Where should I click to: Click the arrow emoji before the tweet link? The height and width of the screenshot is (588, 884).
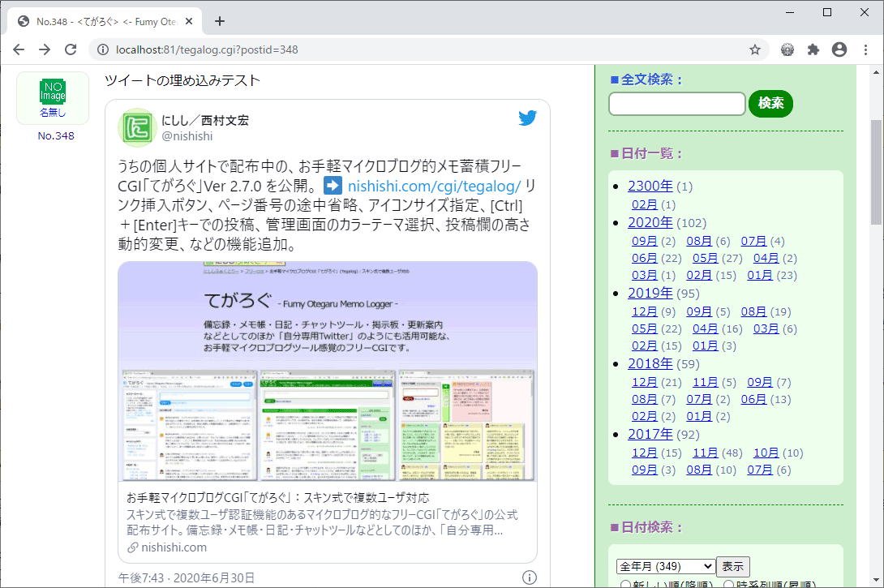tap(333, 186)
